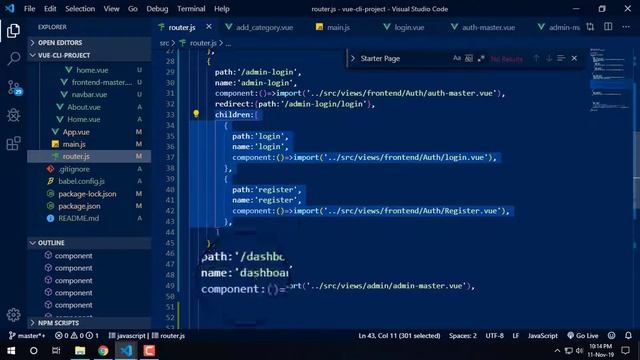Screen dimensions: 640x360
Task: Open the Go menu
Action: pyautogui.click(x=133, y=9)
